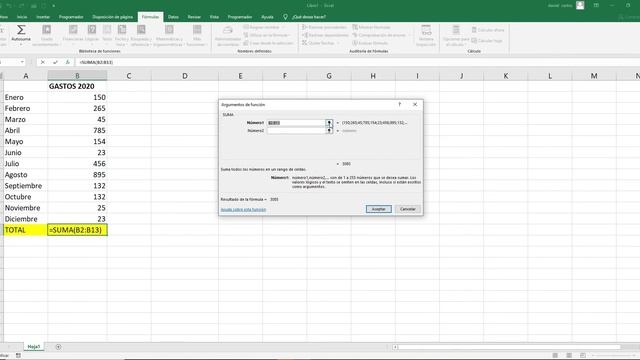640x360 pixels.
Task: Click Utilizar en la fórmula
Action: pyautogui.click(x=268, y=35)
